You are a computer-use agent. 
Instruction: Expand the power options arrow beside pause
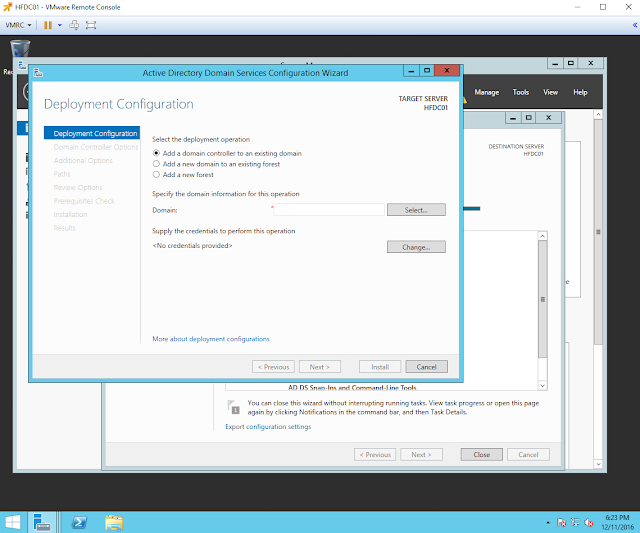[x=60, y=25]
